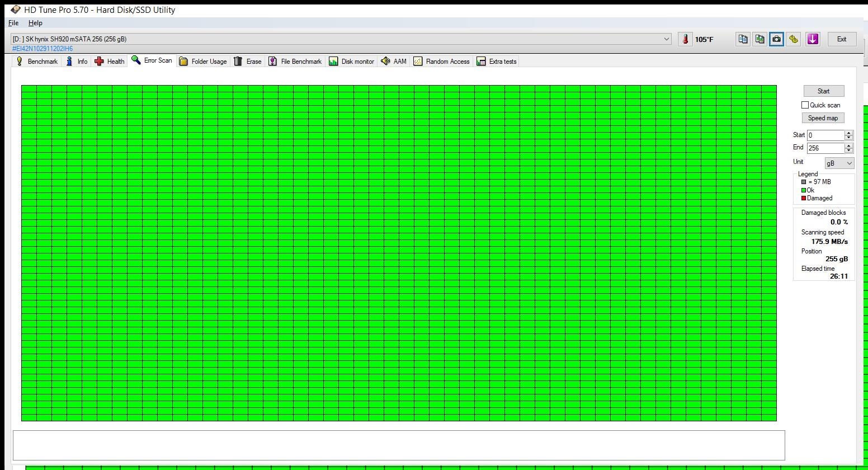Increase End value with up spinner arrow
The image size is (868, 470).
click(848, 145)
